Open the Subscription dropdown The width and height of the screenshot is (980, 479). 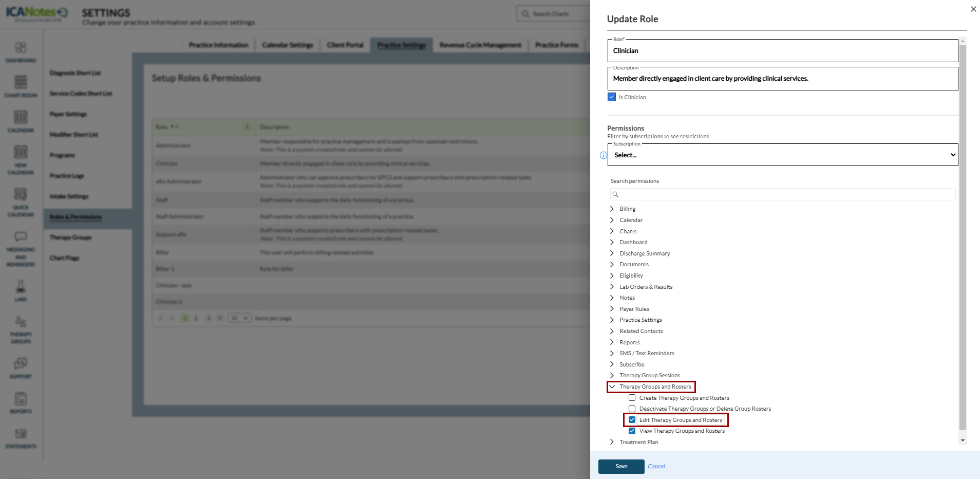[782, 155]
